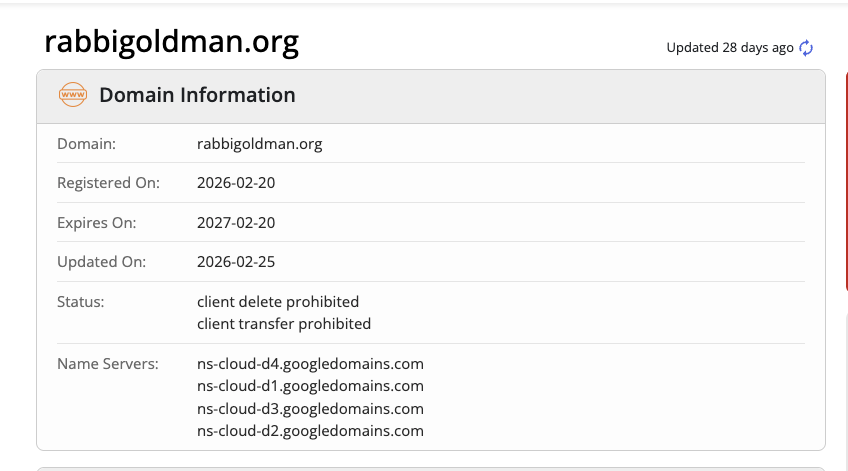
Task: Click the expiry date 2027-02-20
Action: 236,223
